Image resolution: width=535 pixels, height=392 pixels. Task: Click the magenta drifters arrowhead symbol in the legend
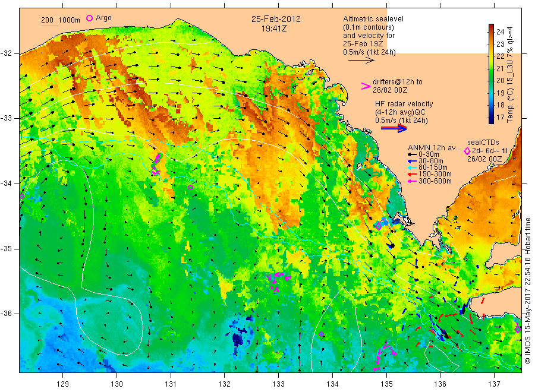366,86
